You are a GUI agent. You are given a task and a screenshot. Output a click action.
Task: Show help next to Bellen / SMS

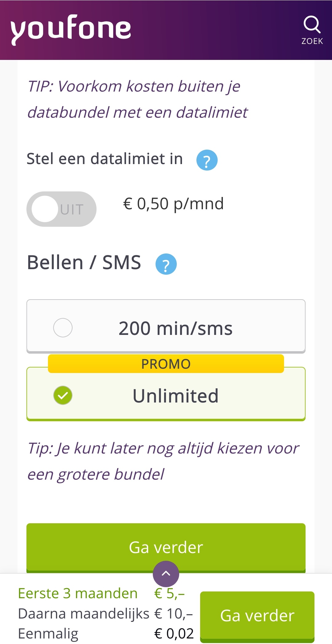click(166, 264)
